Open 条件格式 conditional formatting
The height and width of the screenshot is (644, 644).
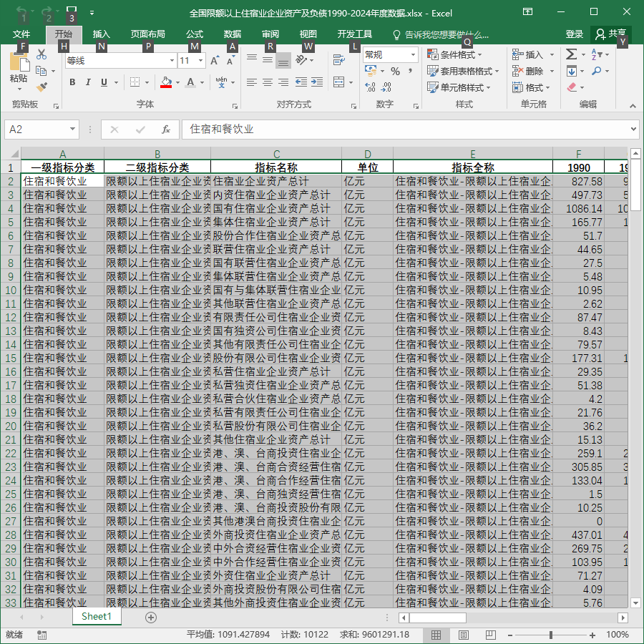click(454, 54)
